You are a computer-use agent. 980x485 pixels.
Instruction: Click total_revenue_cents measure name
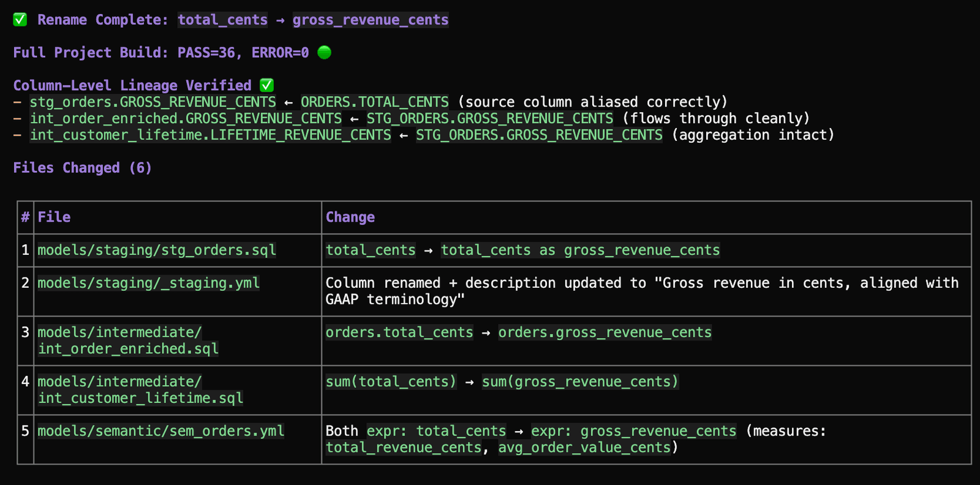[x=404, y=448]
